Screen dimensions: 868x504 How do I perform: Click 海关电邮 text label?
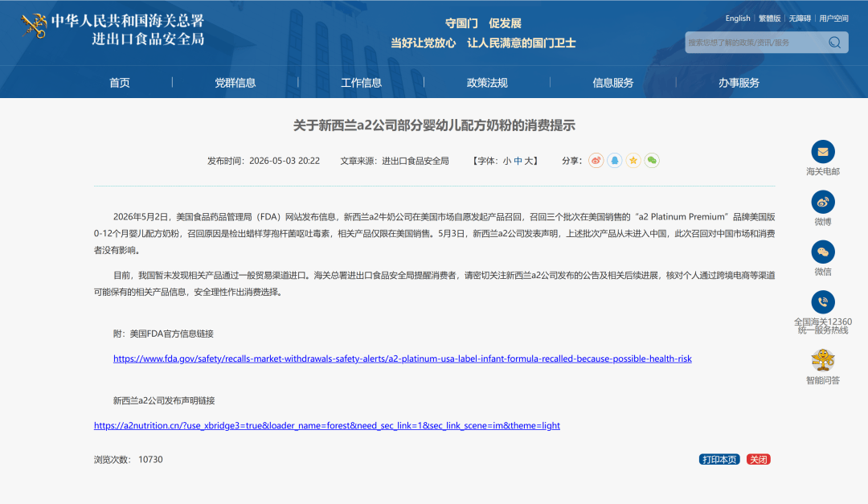click(x=823, y=172)
